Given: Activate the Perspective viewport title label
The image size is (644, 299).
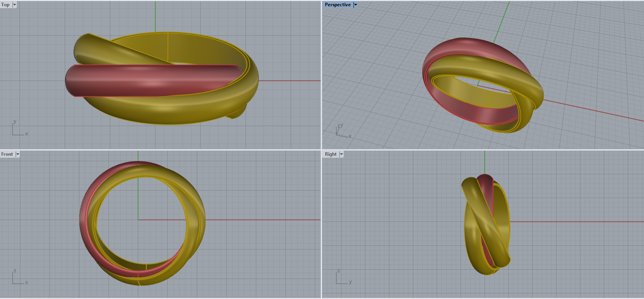Looking at the screenshot, I should (338, 5).
